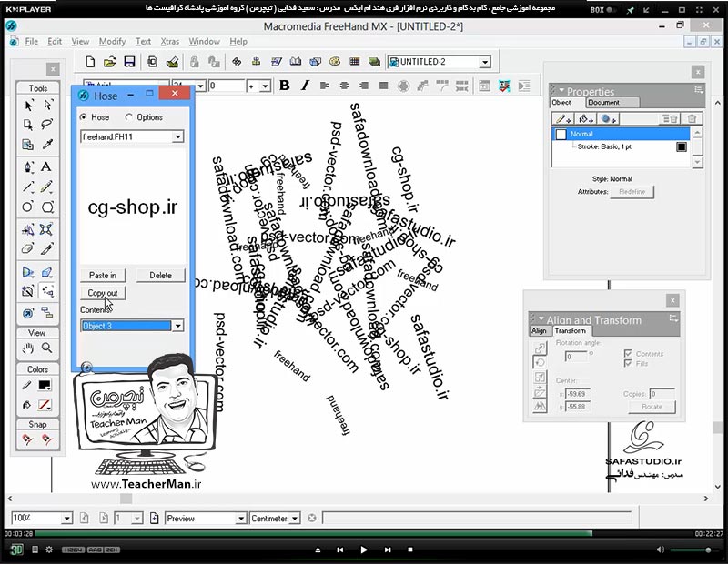Click the fill color swatch with red slash

pyautogui.click(x=45, y=405)
